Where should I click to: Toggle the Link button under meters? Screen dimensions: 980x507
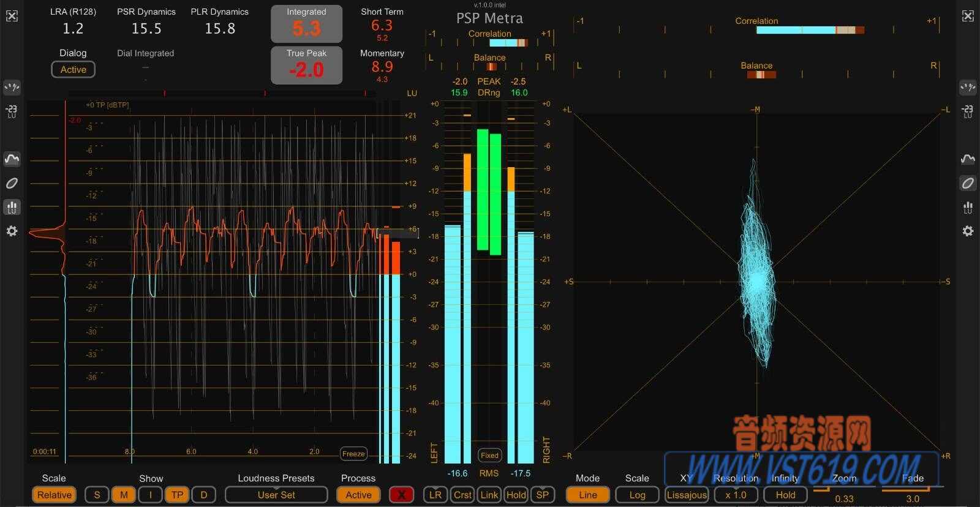(489, 495)
